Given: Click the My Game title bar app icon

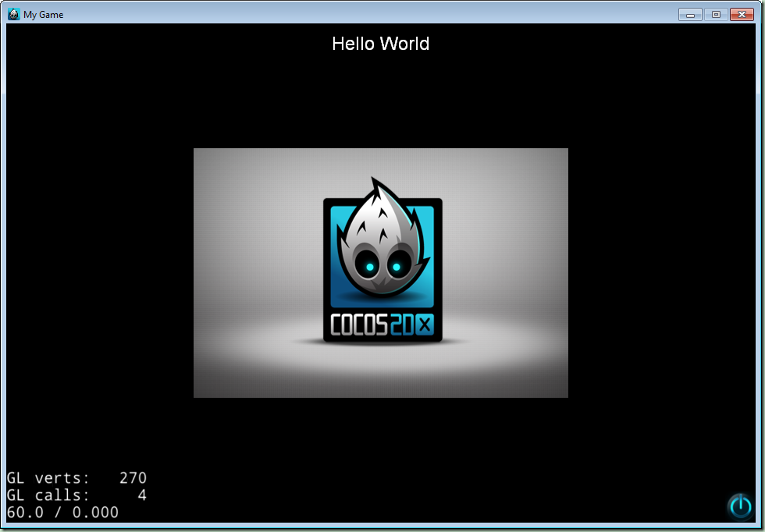Looking at the screenshot, I should coord(14,14).
